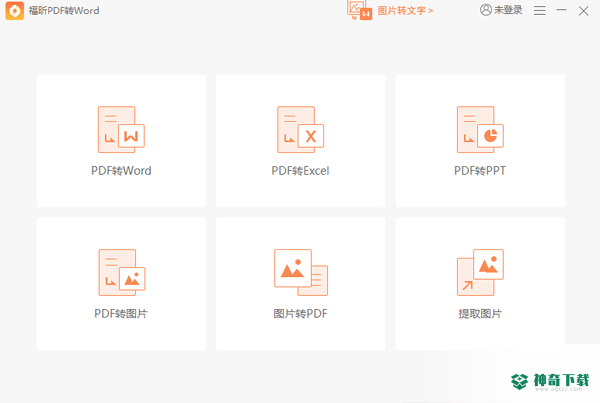Click the user avatar icon
Viewport: 600px width, 403px height.
pyautogui.click(x=486, y=10)
